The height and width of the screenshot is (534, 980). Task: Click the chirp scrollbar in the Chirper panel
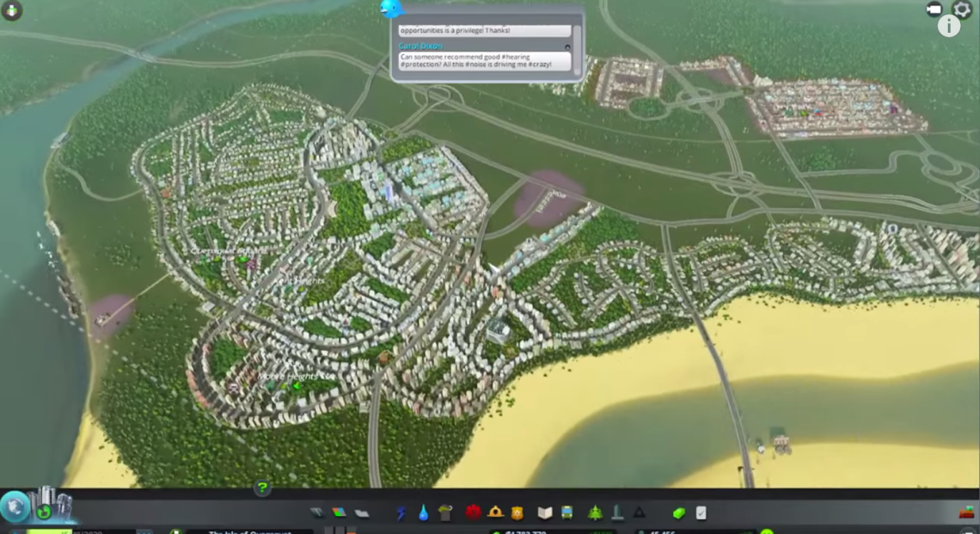pyautogui.click(x=577, y=49)
